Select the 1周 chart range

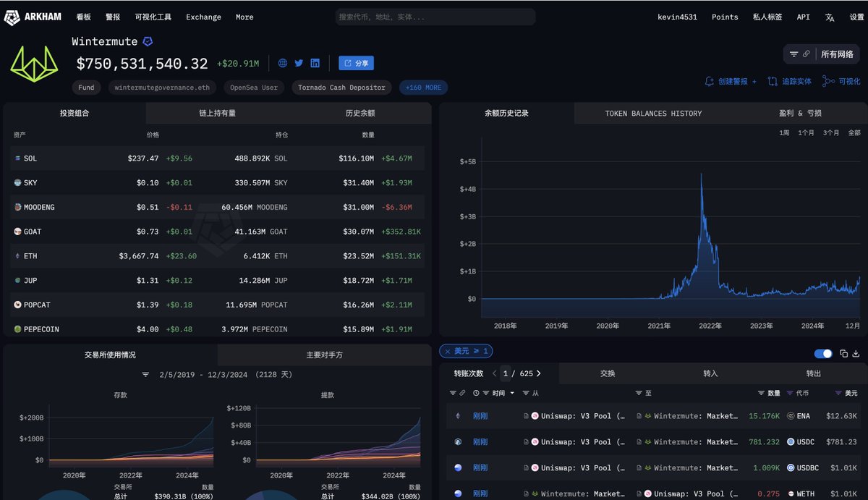coord(784,133)
